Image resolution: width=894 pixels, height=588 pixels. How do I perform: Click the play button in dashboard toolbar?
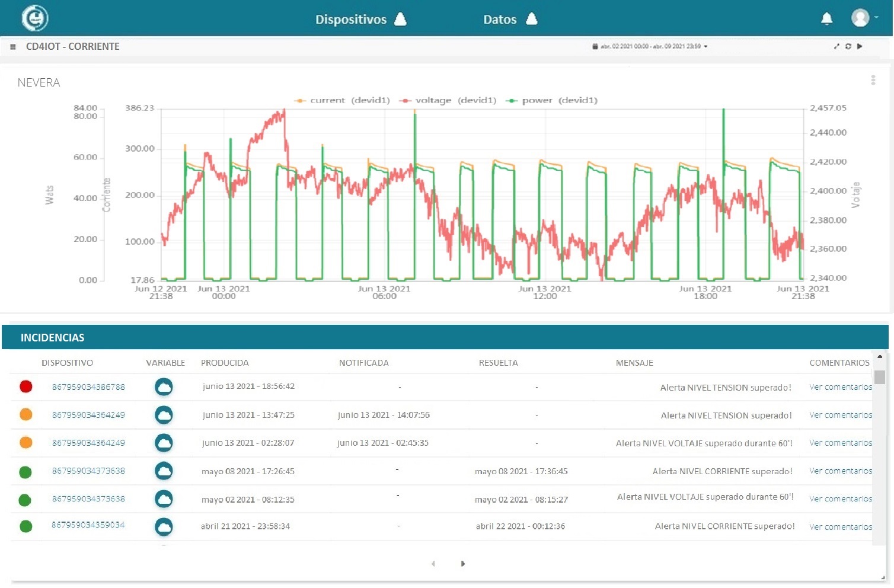[860, 46]
